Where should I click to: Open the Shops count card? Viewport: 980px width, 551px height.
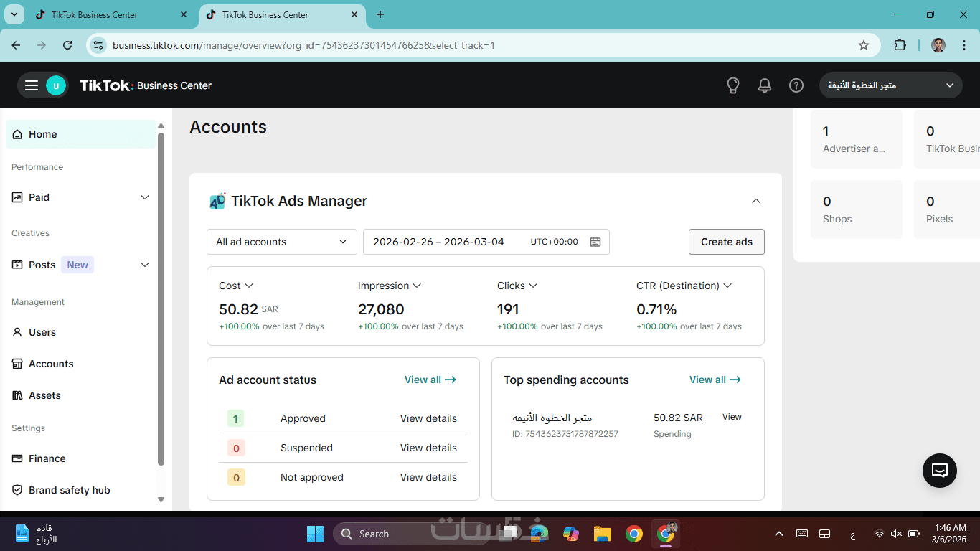tap(857, 209)
